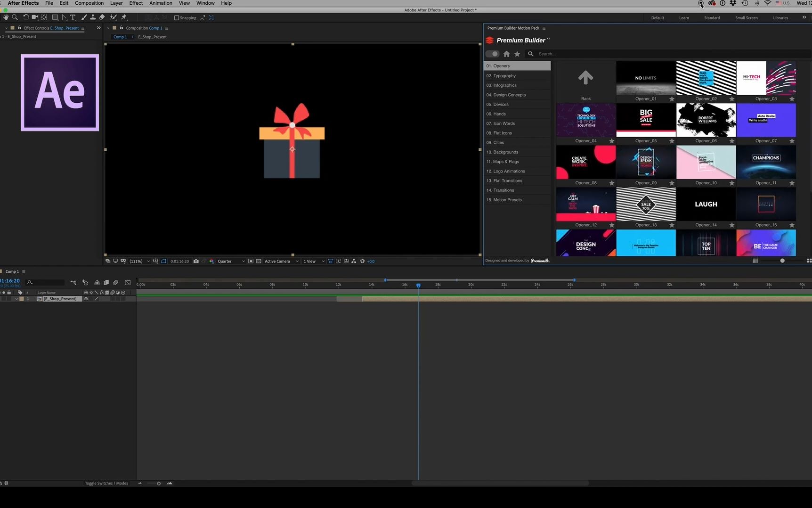Select the Clone Stamp tool

93,17
